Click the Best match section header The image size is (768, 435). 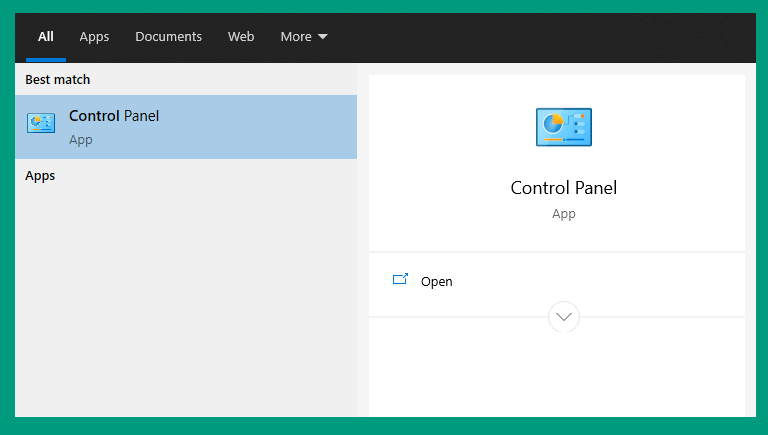58,79
